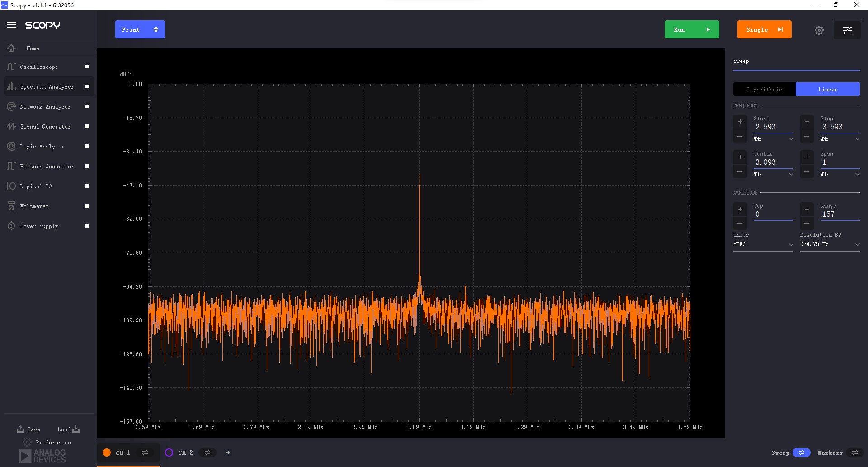Enable CH 2 purple circle toggle

(169, 453)
